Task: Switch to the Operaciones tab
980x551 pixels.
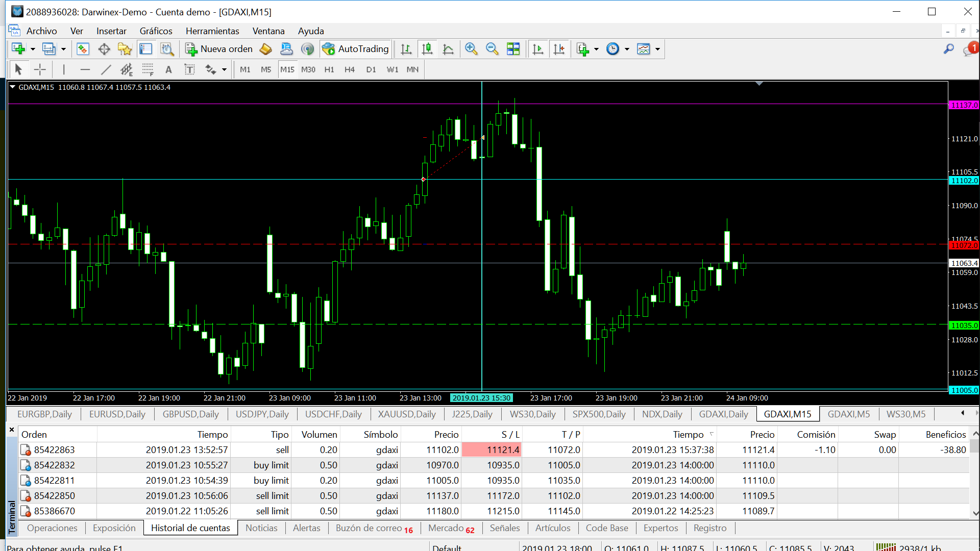Action: [52, 528]
